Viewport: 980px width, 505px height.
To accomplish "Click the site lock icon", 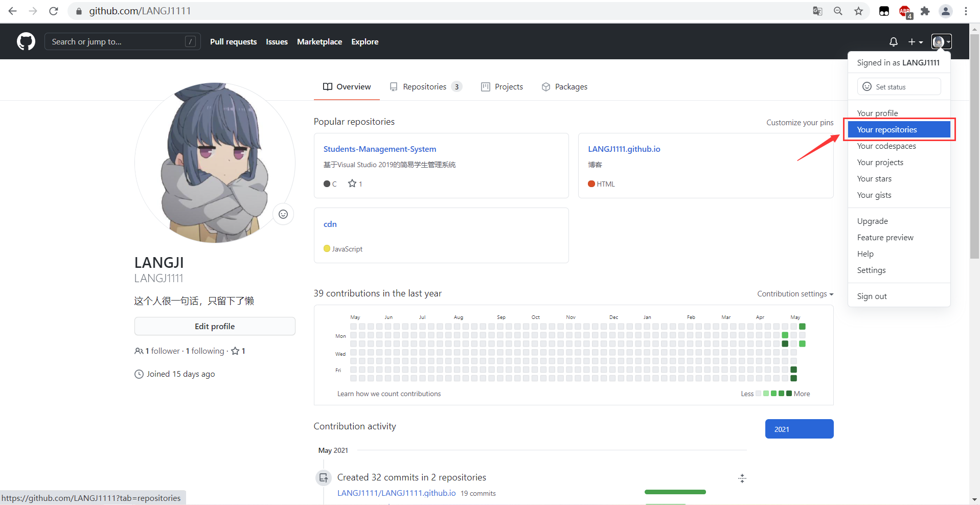I will point(79,11).
